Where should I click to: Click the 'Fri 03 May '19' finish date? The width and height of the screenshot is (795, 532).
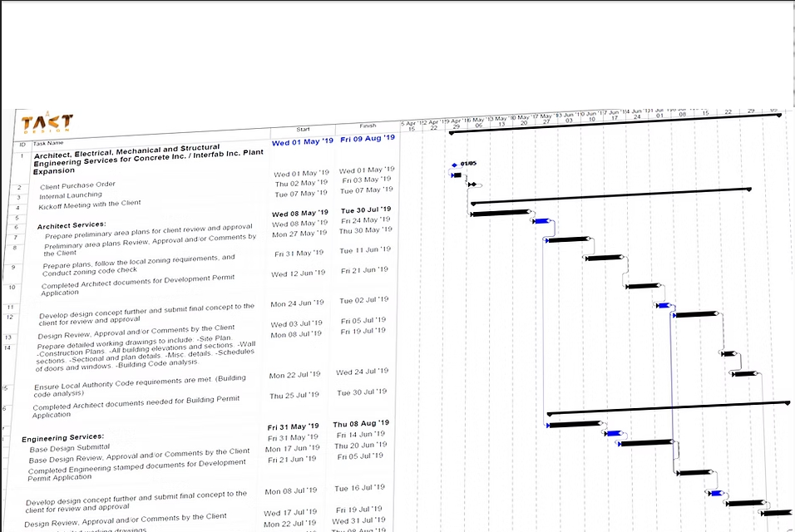(x=367, y=180)
